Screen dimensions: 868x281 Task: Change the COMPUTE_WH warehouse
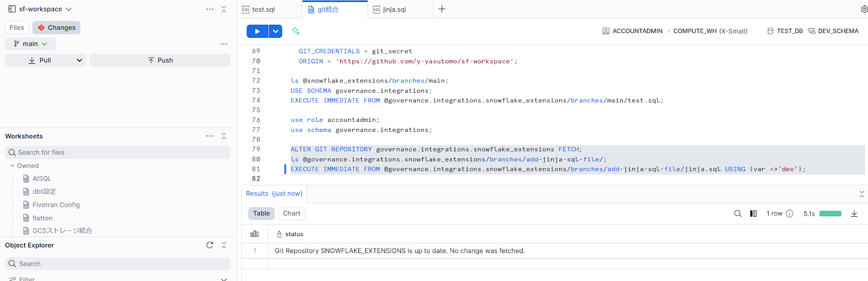click(x=710, y=31)
